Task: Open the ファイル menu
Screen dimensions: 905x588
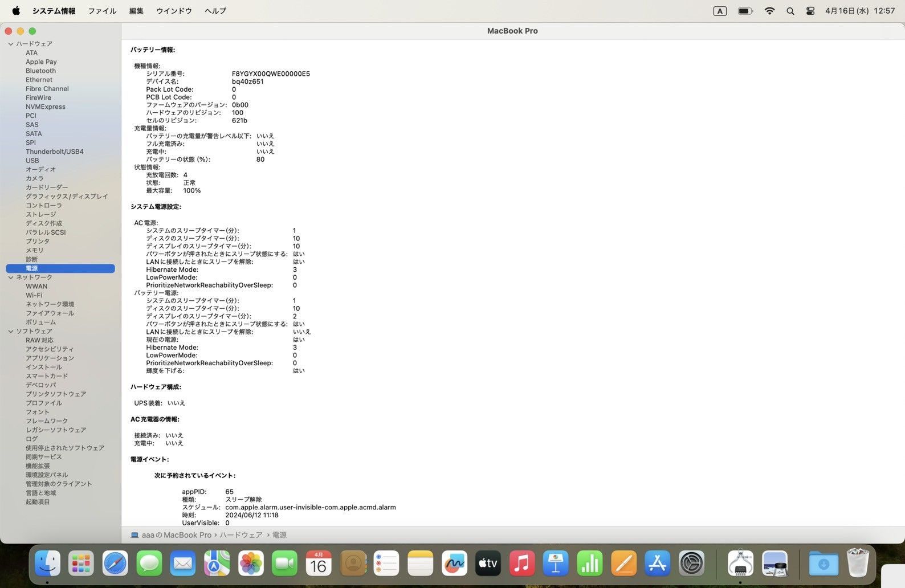Action: coord(102,11)
